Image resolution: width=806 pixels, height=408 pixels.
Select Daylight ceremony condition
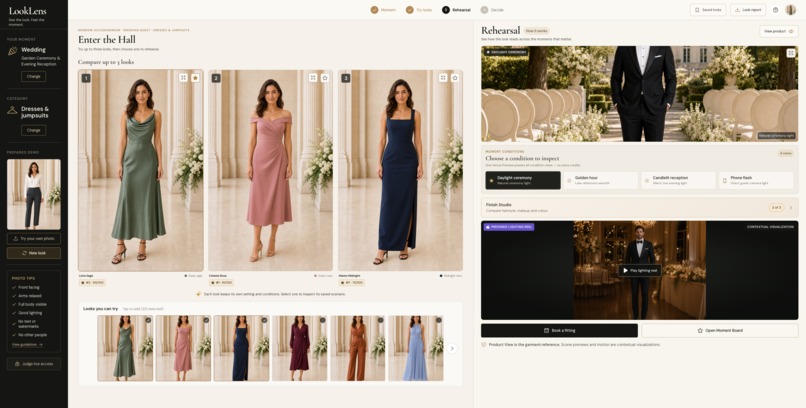click(523, 180)
